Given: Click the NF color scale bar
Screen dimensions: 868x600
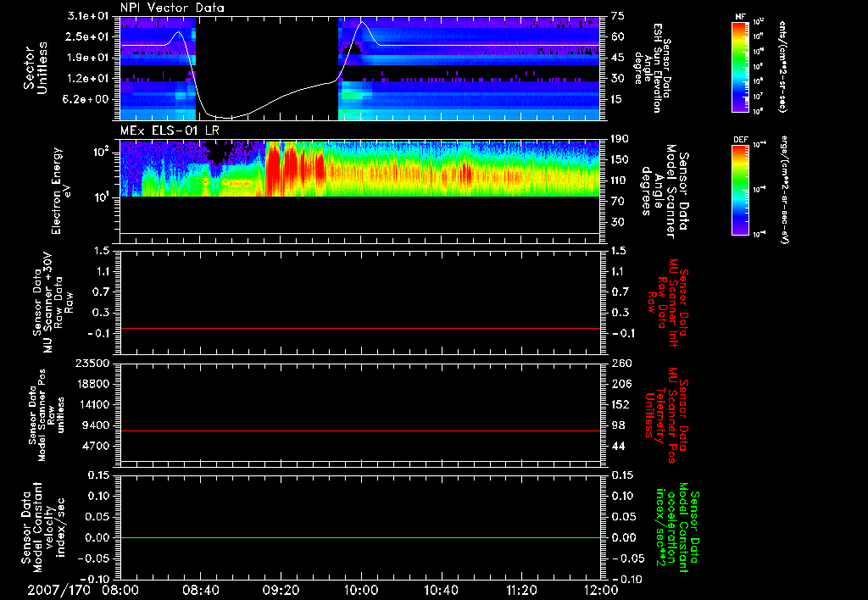Looking at the screenshot, I should pos(740,67).
